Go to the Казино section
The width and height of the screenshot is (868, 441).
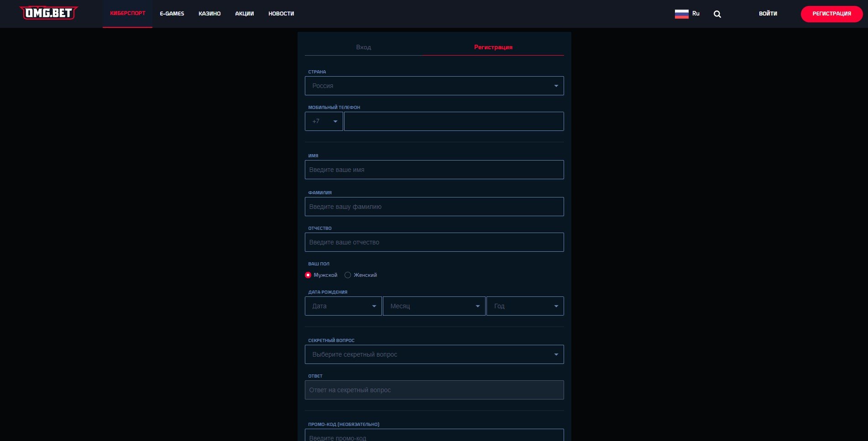tap(209, 14)
